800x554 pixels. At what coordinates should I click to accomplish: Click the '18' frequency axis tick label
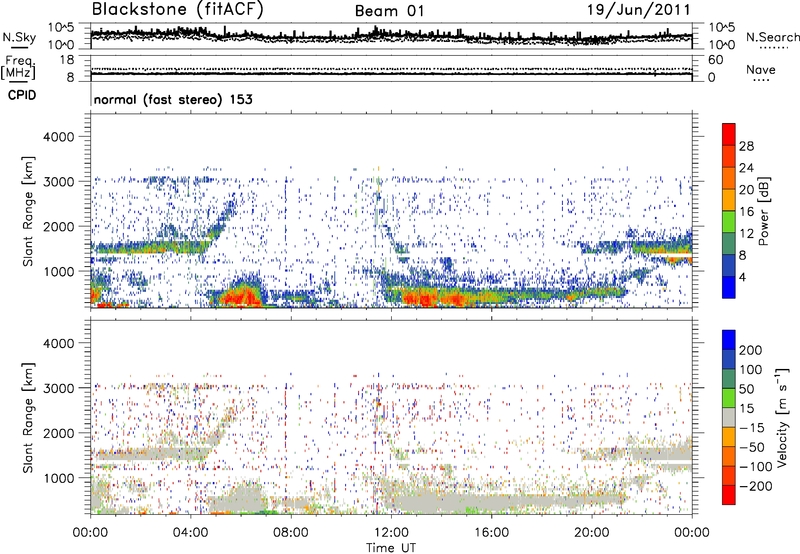pyautogui.click(x=67, y=60)
